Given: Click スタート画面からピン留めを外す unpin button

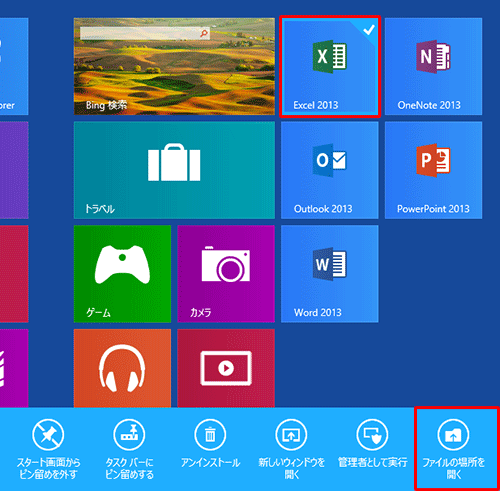Looking at the screenshot, I should [48, 449].
